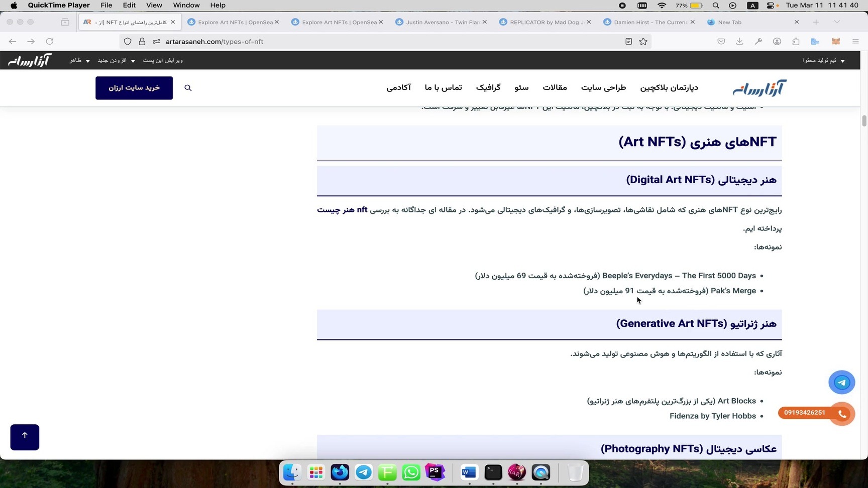Open Microsoft Word in the Dock

(469, 472)
